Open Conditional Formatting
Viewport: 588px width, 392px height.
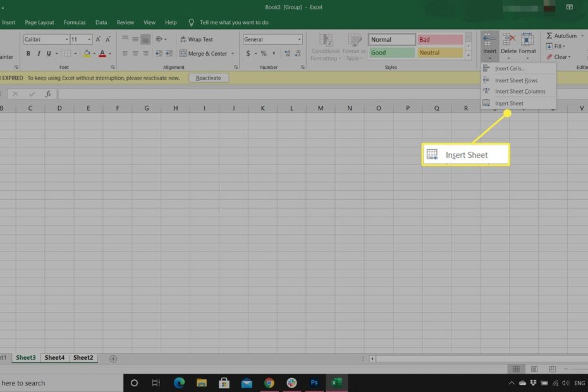325,47
